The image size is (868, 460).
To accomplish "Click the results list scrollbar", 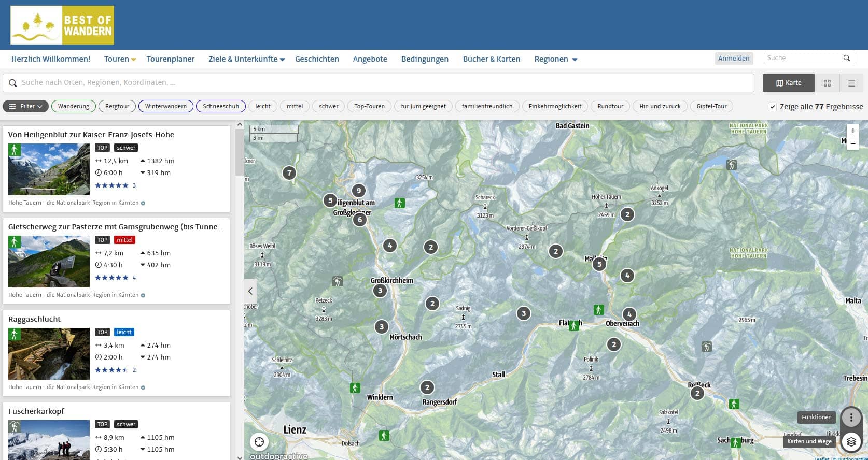I will point(240,152).
